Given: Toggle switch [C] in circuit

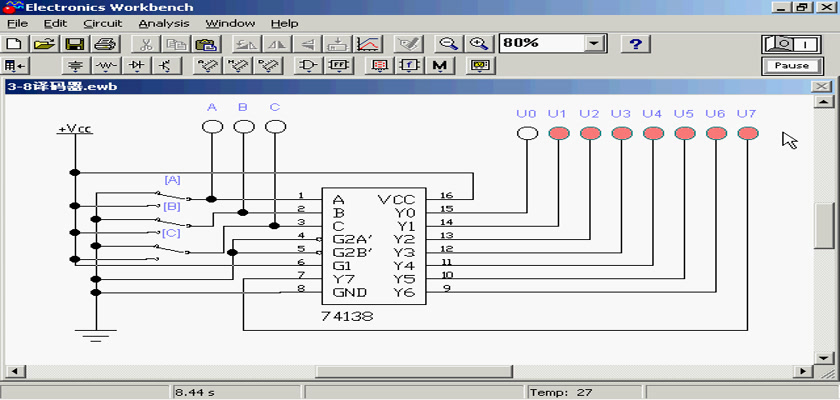Looking at the screenshot, I should point(172,249).
